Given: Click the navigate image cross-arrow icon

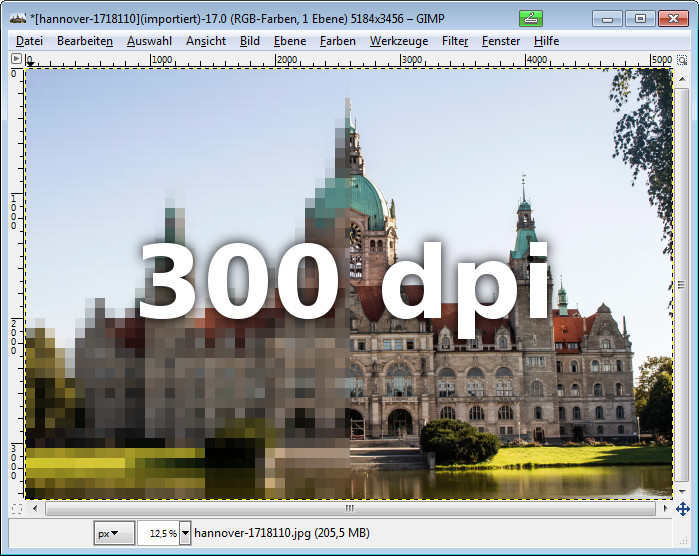Looking at the screenshot, I should pos(682,509).
